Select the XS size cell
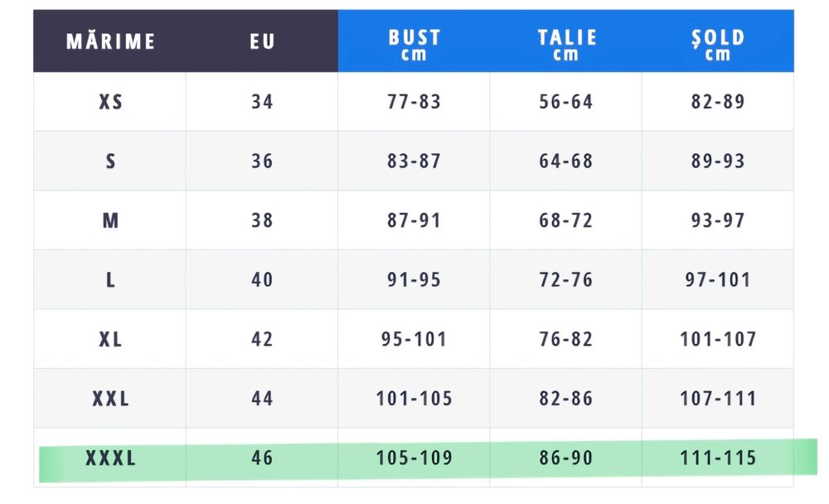The height and width of the screenshot is (504, 829). (110, 102)
